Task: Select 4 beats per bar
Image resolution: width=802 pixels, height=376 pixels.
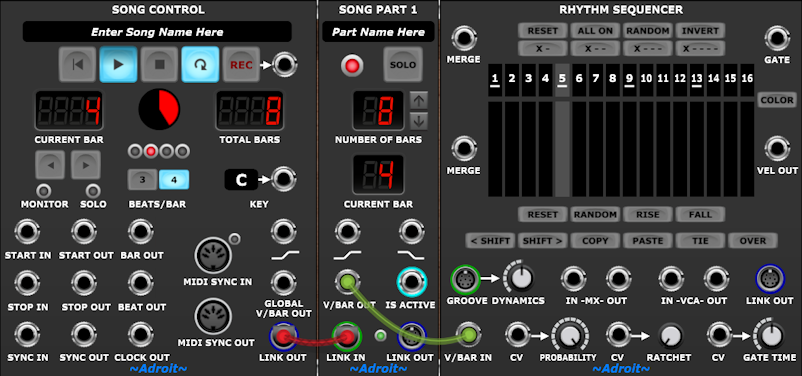Action: pyautogui.click(x=174, y=180)
